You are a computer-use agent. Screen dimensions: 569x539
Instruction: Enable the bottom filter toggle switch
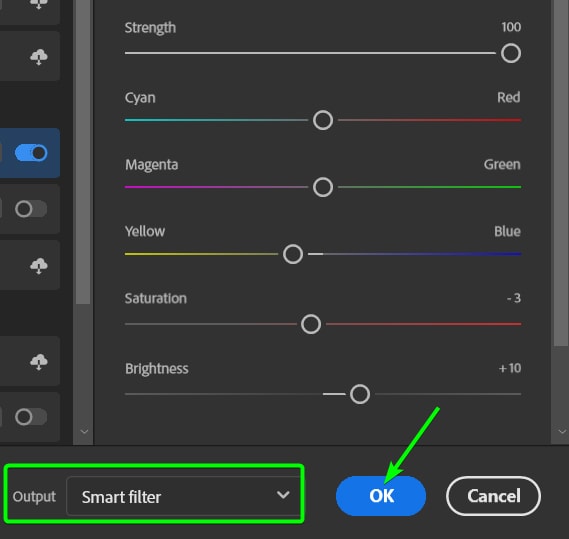tap(31, 417)
